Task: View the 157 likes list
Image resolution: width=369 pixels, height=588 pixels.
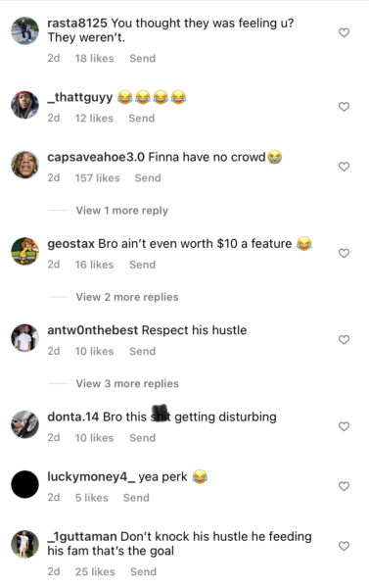Action: [x=98, y=178]
